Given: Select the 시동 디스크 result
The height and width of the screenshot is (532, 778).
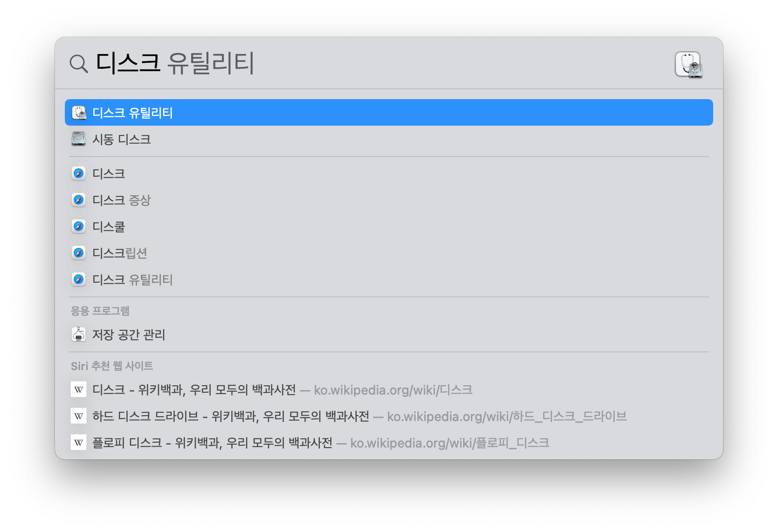Looking at the screenshot, I should 389,139.
